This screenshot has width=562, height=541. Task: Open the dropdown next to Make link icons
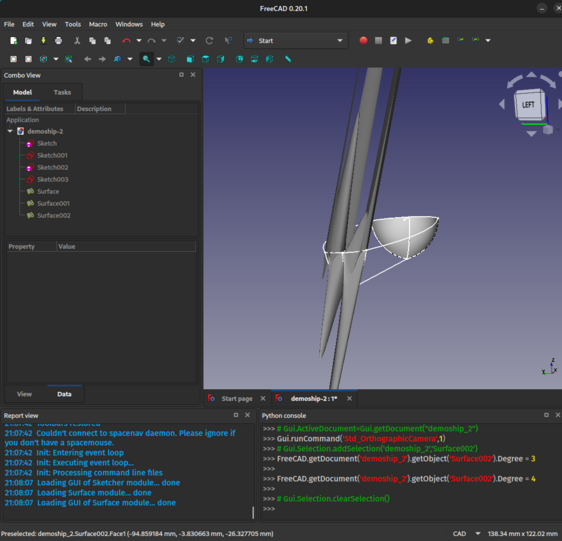click(x=488, y=41)
